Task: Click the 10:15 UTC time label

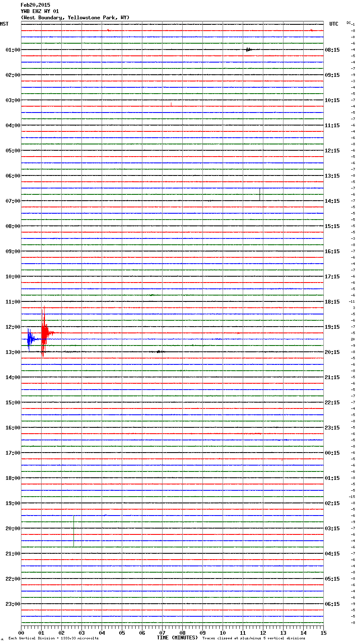Action: [332, 100]
